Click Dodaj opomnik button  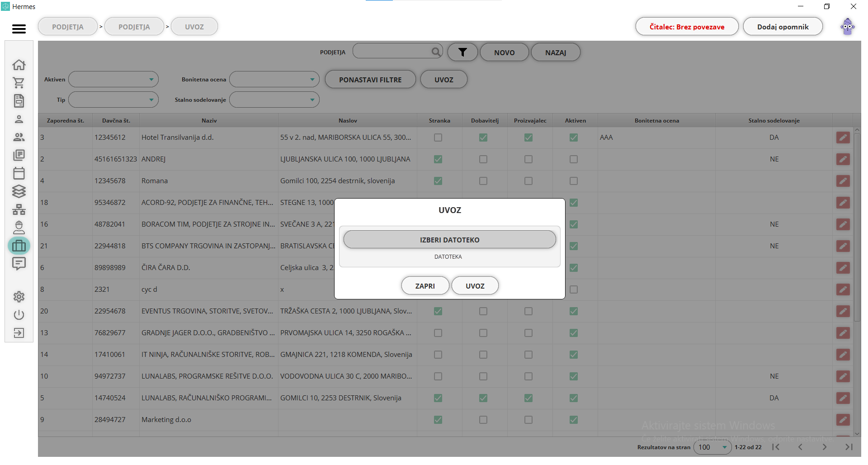(x=783, y=27)
